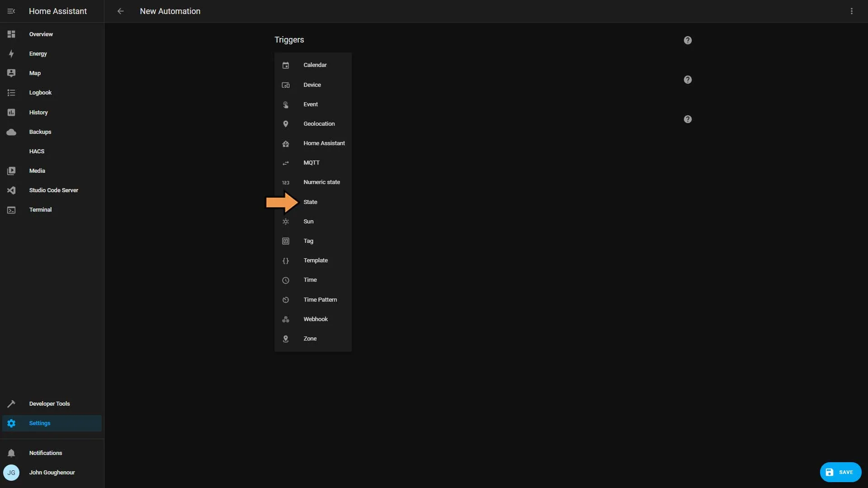The image size is (868, 488).
Task: Choose the Tag trigger option
Action: pyautogui.click(x=313, y=241)
